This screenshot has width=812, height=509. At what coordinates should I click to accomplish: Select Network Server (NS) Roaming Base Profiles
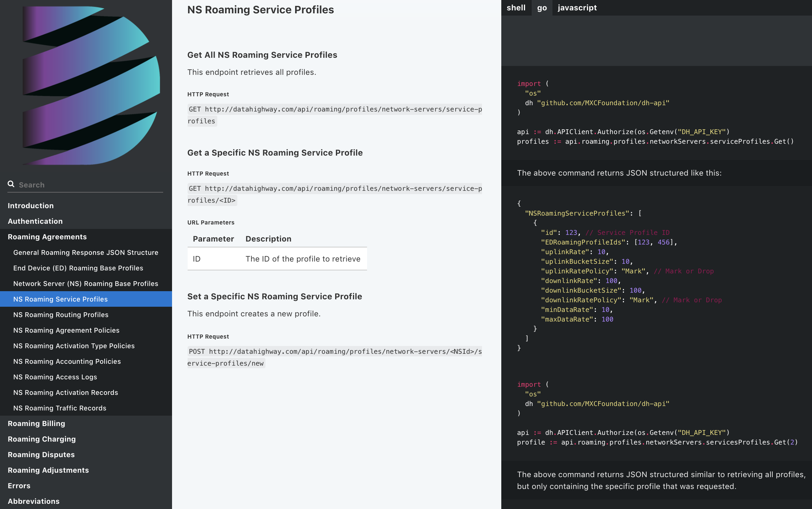pos(86,283)
